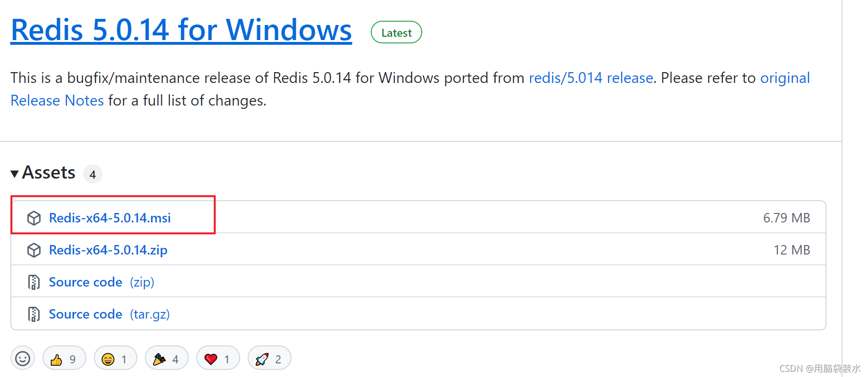This screenshot has width=868, height=377.
Task: Toggle the thumbs up reaction with 9 votes
Action: click(64, 359)
